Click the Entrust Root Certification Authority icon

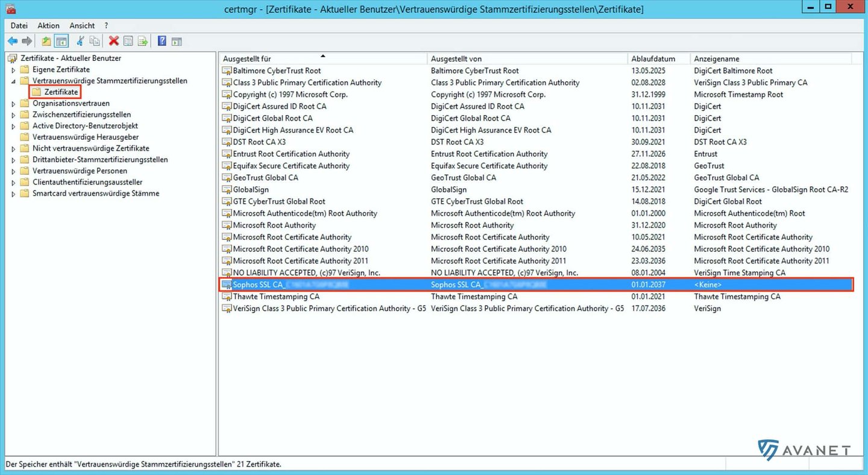click(227, 154)
